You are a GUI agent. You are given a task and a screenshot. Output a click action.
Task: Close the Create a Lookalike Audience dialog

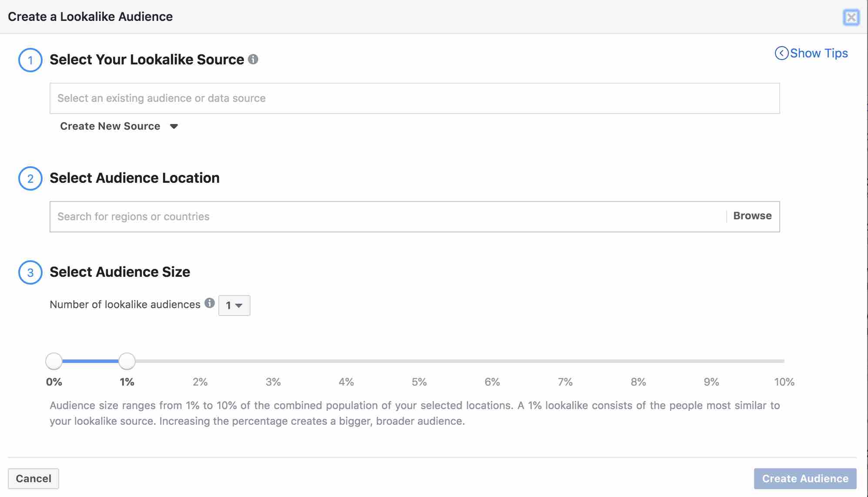pos(851,17)
